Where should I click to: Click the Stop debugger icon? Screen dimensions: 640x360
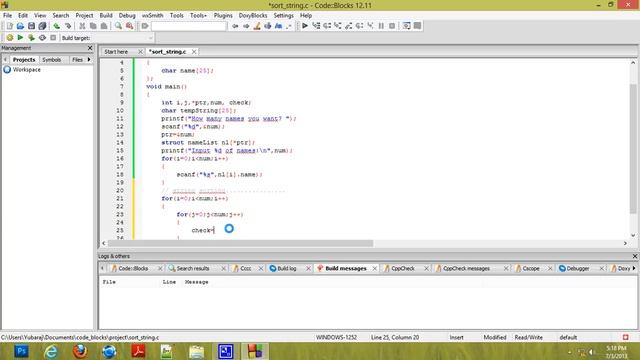(x=392, y=26)
